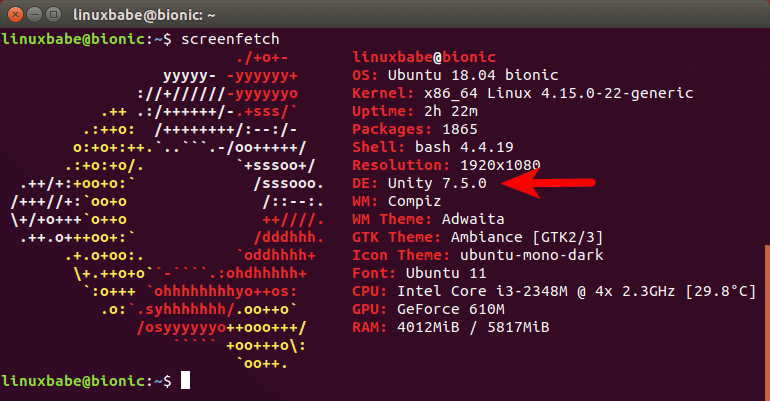Viewport: 770px width, 401px height.
Task: Click the Uptime: 2h 22m line
Action: coord(420,111)
